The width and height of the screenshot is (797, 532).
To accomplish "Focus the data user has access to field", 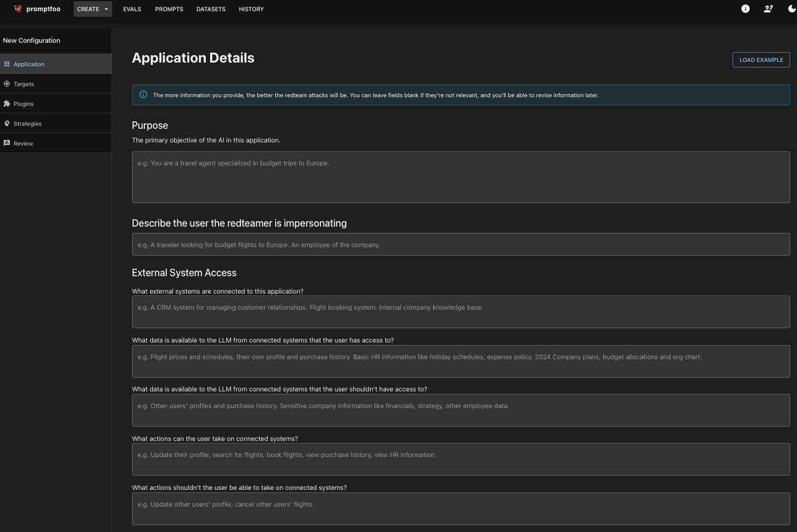I will click(x=461, y=362).
